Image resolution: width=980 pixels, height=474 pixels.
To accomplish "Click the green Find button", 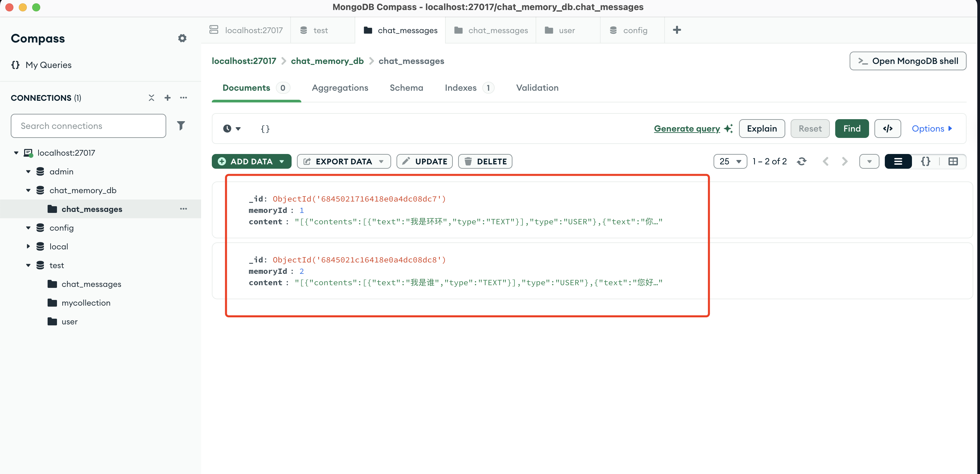I will pyautogui.click(x=851, y=129).
